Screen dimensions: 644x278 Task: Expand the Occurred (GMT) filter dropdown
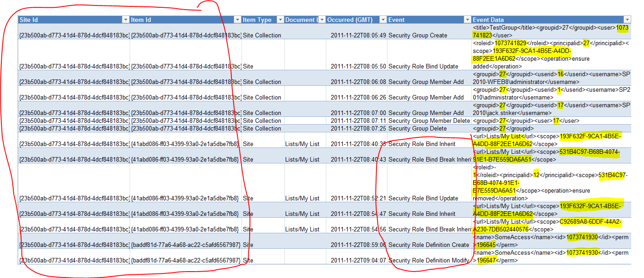coord(382,20)
